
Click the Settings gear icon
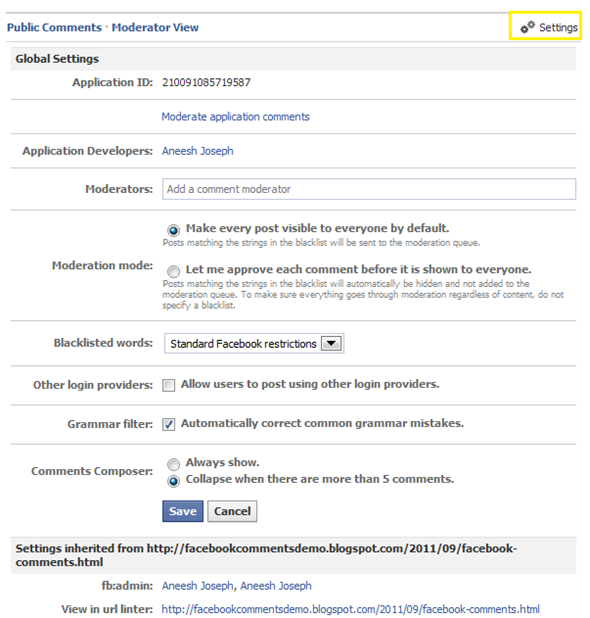pyautogui.click(x=527, y=27)
